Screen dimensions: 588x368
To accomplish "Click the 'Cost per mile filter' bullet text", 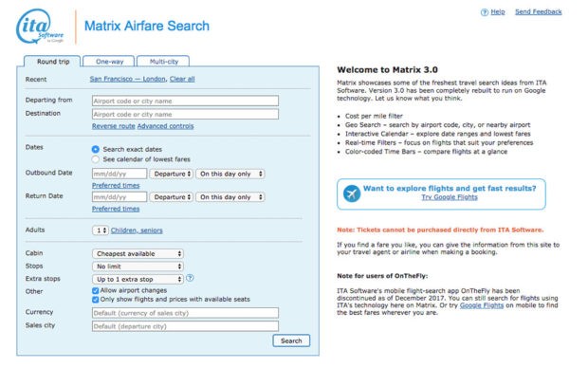I will point(374,116).
